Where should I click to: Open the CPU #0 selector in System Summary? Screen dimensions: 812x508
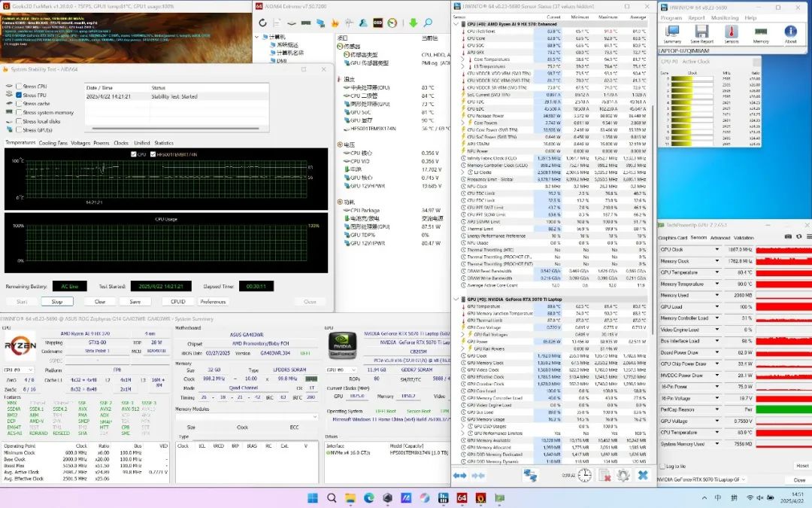tap(19, 370)
